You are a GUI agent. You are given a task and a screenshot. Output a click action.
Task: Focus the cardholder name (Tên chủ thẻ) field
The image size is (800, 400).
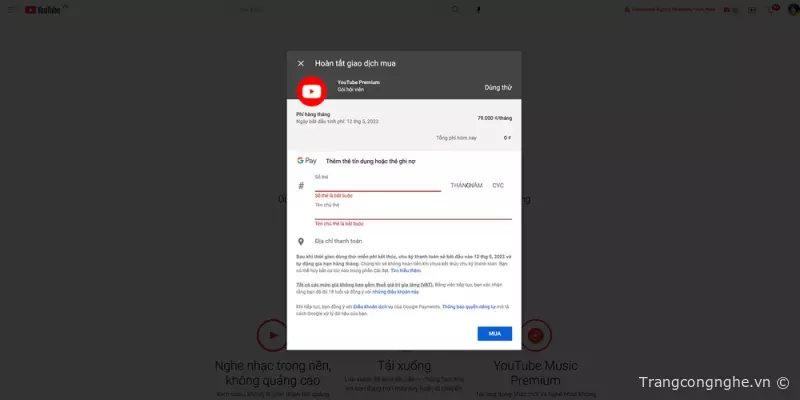(x=412, y=212)
